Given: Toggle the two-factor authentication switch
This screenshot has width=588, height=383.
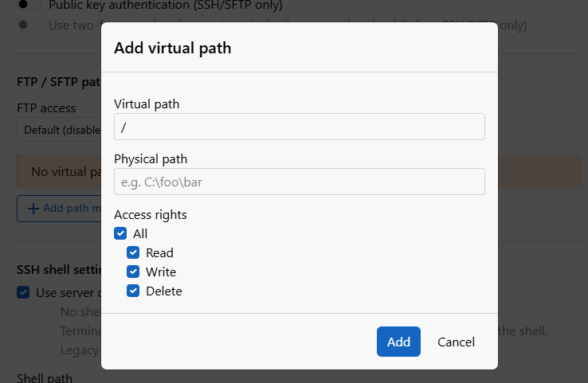Looking at the screenshot, I should pos(29,25).
